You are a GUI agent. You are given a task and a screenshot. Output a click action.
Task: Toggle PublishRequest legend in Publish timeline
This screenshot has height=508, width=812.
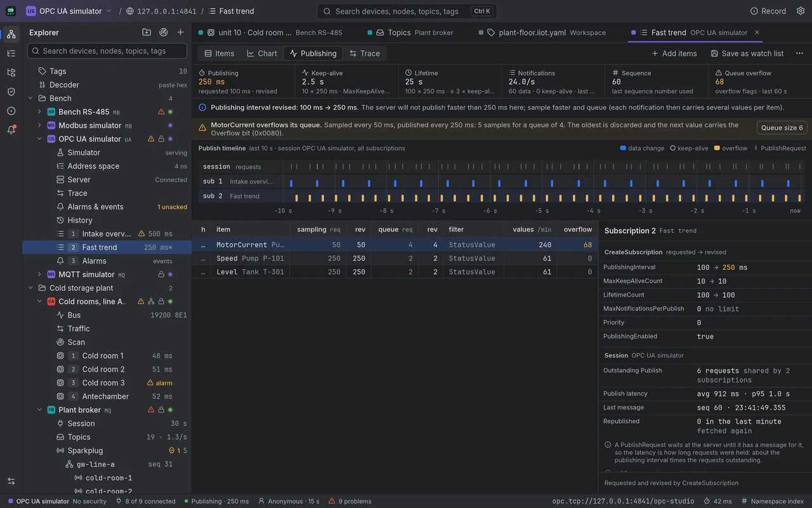tap(780, 148)
